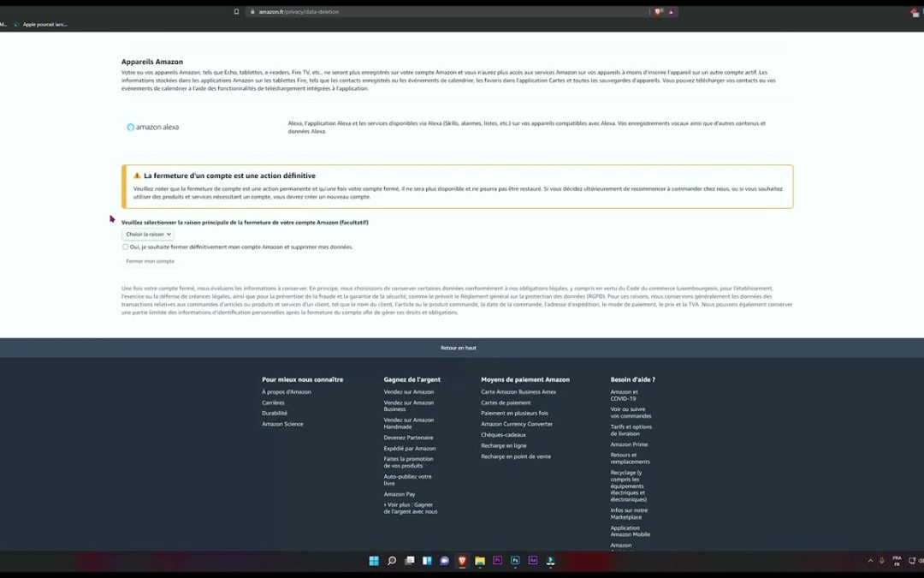Open 'À propos d'Amazon' footer link

[x=287, y=392]
